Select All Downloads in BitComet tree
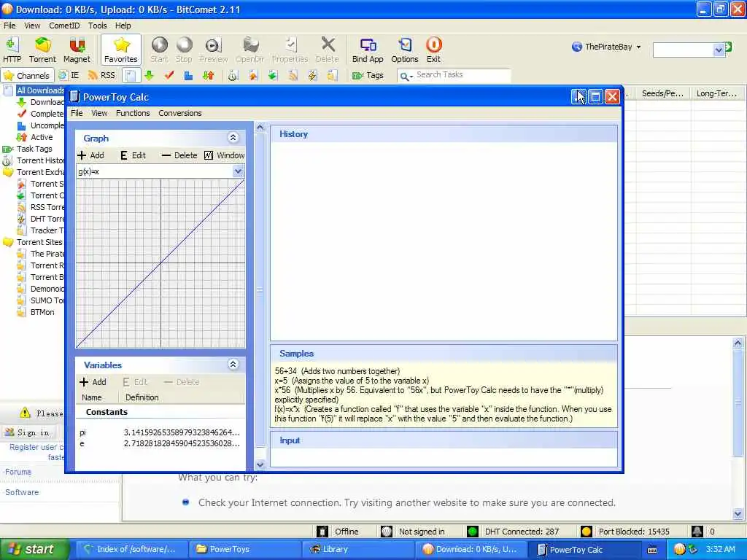The width and height of the screenshot is (747, 560). 40,90
